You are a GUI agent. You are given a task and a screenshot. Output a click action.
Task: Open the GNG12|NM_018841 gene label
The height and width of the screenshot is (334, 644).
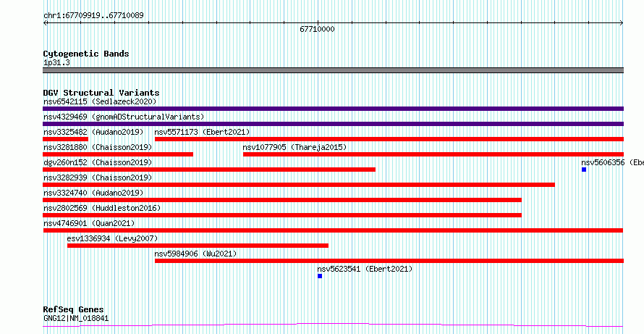[x=76, y=318]
